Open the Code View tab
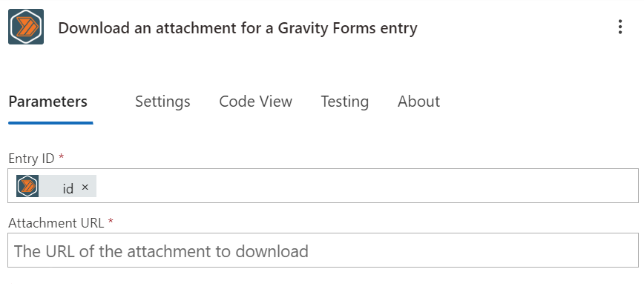The width and height of the screenshot is (644, 292). tap(255, 102)
